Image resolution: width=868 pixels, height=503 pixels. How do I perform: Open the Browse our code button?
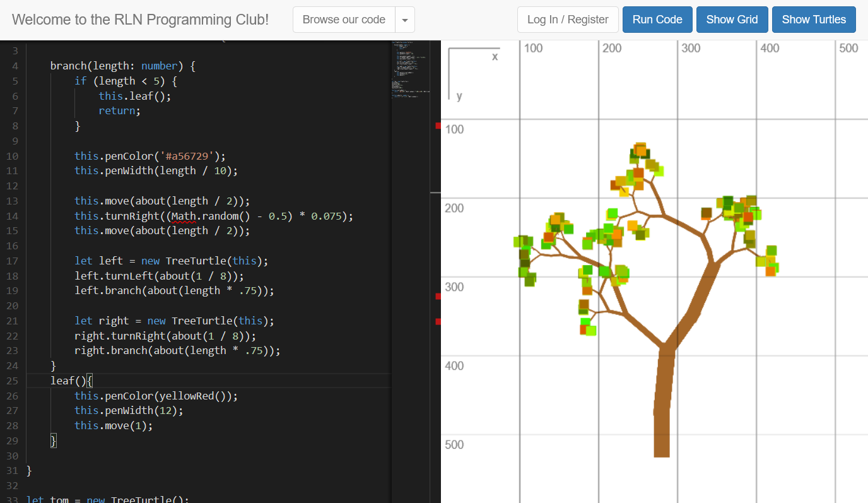344,20
